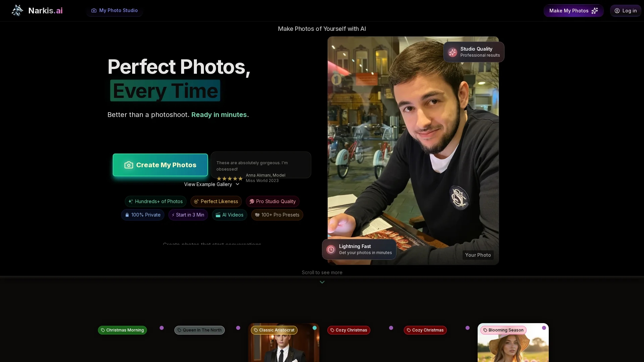644x362 pixels.
Task: Open the Narkis.ai home link text
Action: pyautogui.click(x=45, y=10)
